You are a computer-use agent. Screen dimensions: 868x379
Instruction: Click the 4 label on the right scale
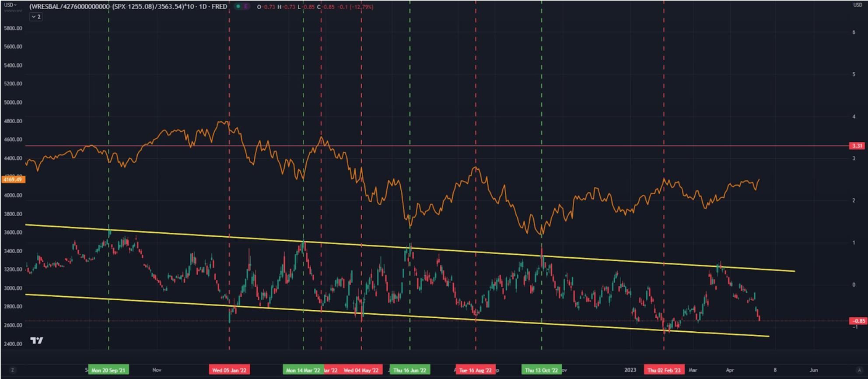pyautogui.click(x=854, y=116)
